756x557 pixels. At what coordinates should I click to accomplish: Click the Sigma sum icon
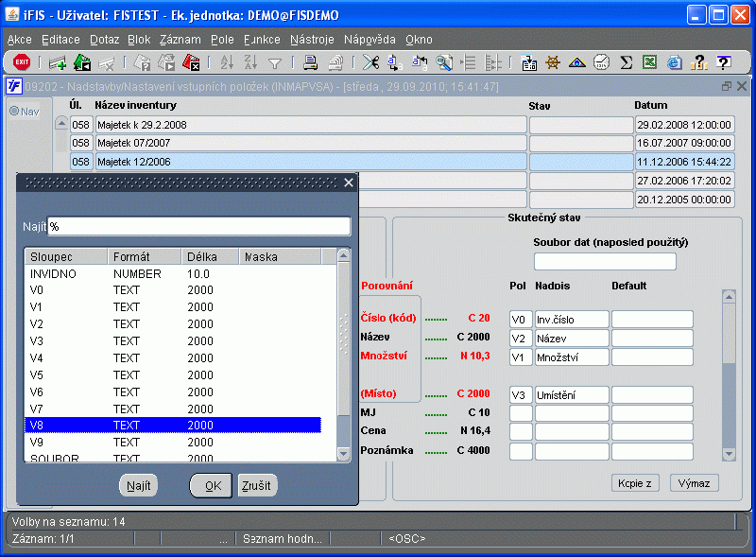pyautogui.click(x=626, y=62)
